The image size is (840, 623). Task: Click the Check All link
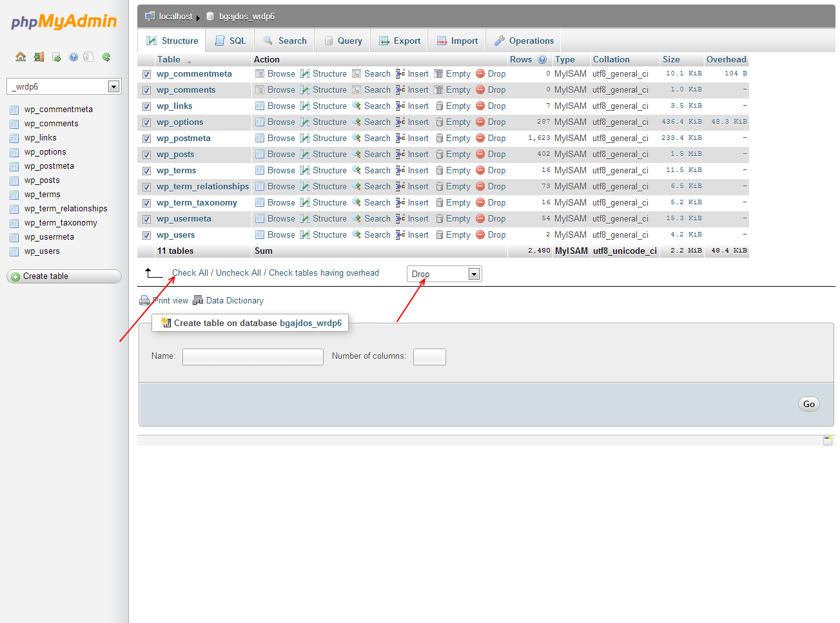point(190,273)
